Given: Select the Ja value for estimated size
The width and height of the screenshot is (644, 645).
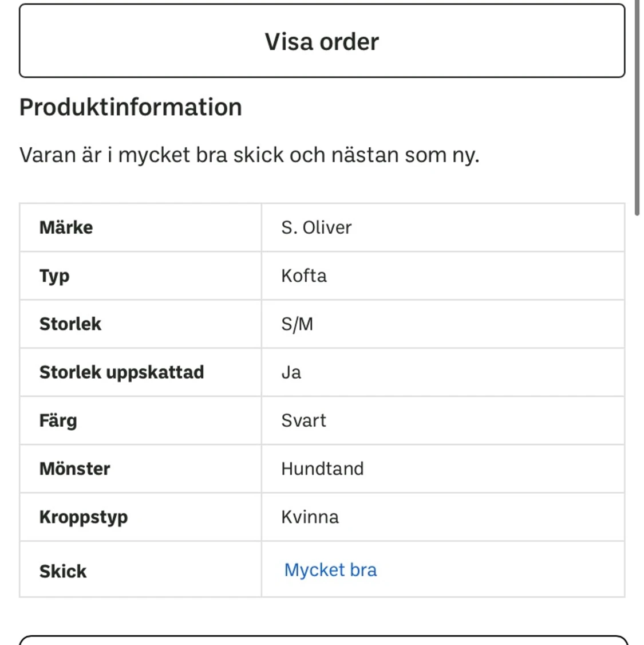Looking at the screenshot, I should point(291,372).
